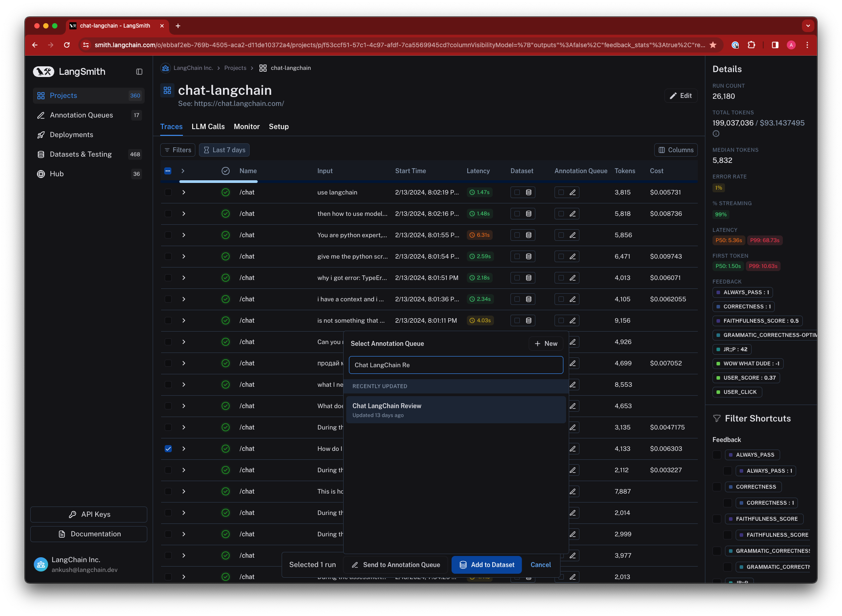Open Datasets & Testing
The image size is (842, 616).
pos(89,154)
